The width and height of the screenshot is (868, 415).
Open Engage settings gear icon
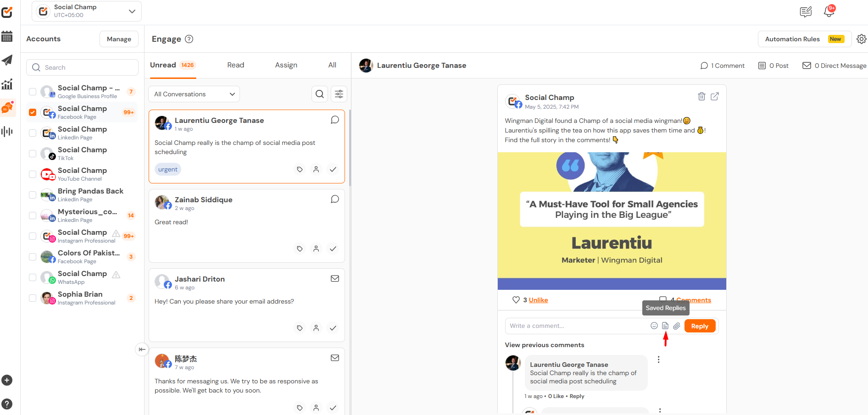tap(862, 39)
